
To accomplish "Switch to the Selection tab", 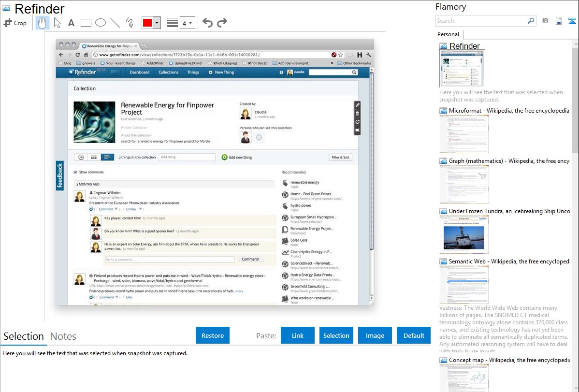I will pyautogui.click(x=24, y=336).
